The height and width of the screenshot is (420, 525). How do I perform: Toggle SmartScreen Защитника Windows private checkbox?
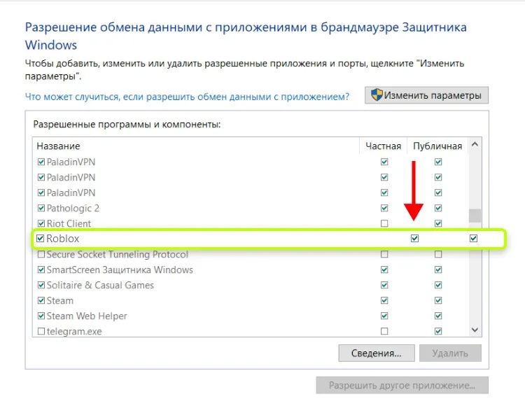pyautogui.click(x=384, y=269)
